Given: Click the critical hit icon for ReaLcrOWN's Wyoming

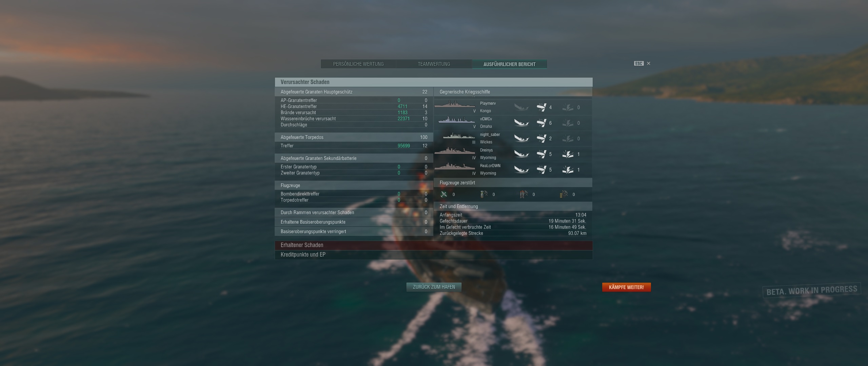Looking at the screenshot, I should [x=568, y=170].
